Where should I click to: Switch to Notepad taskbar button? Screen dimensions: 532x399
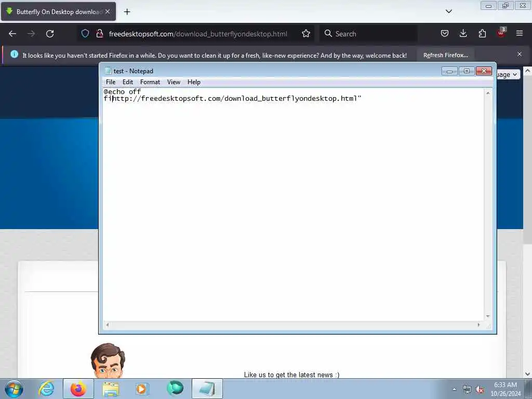[207, 389]
